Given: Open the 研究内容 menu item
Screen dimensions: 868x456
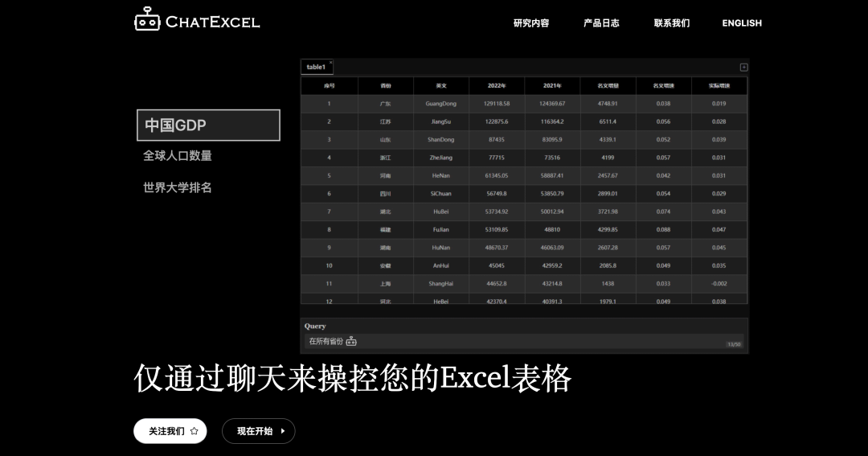Looking at the screenshot, I should click(531, 23).
